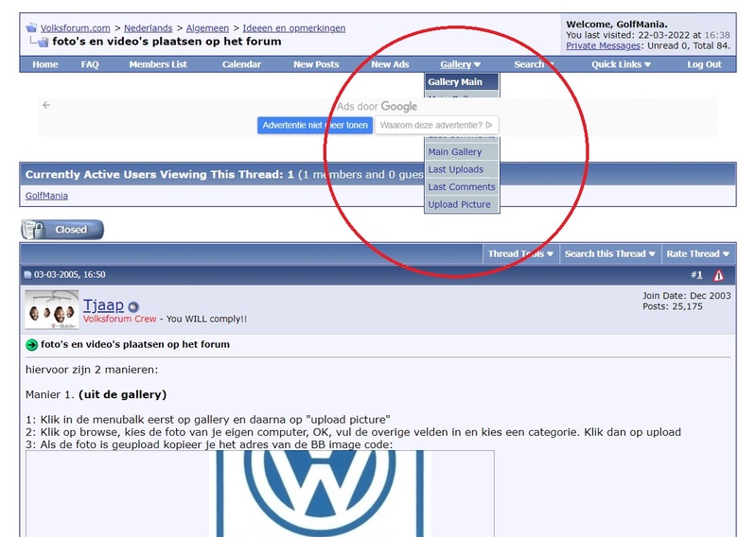Open the Calendar page
The image size is (756, 537).
(241, 64)
